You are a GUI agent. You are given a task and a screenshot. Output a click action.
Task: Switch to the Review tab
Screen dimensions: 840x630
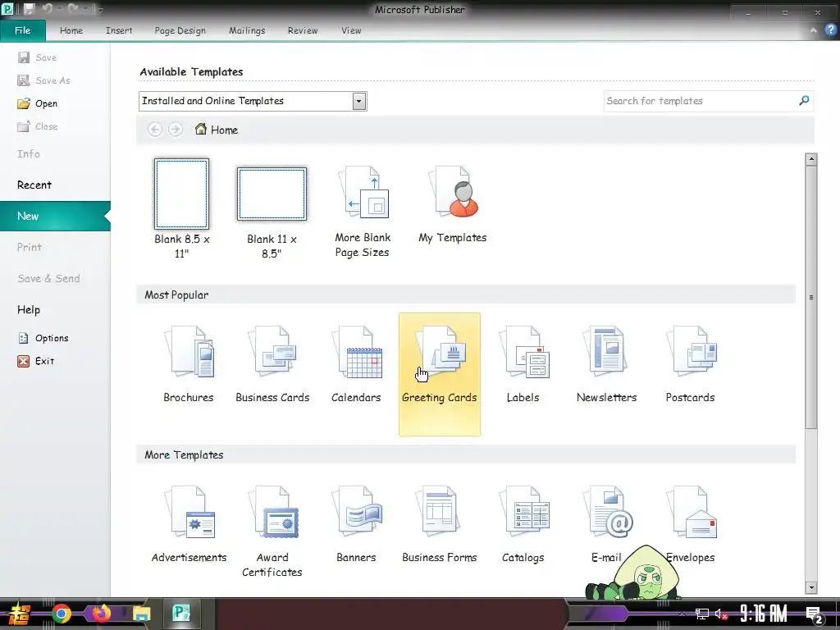(x=303, y=30)
